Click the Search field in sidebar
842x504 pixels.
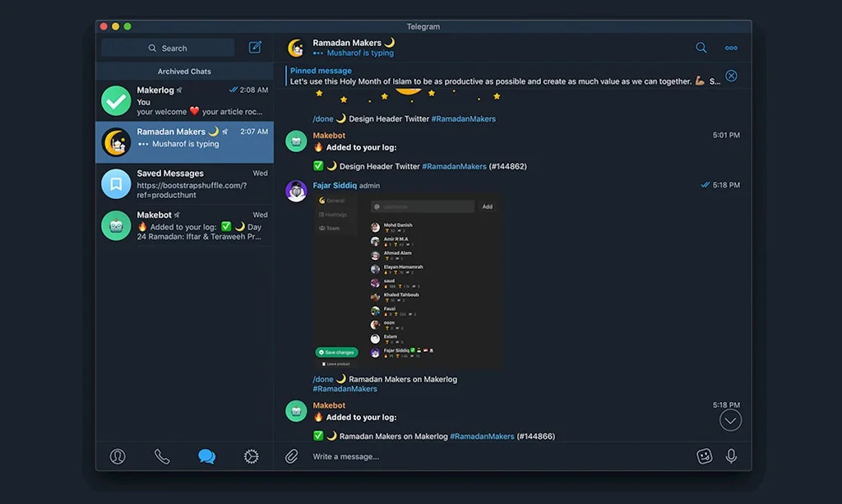[168, 48]
